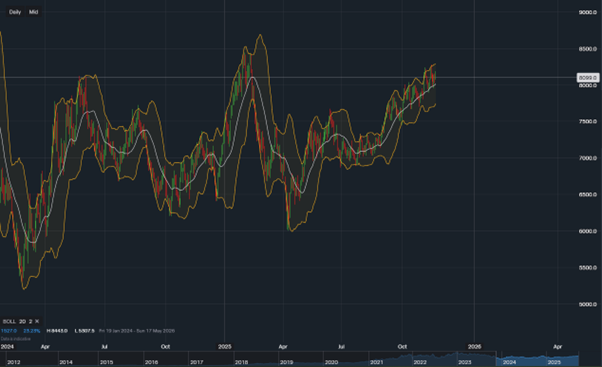The width and height of the screenshot is (602, 367).
Task: Jump to 2017 in the navigator timeline
Action: coord(197,362)
